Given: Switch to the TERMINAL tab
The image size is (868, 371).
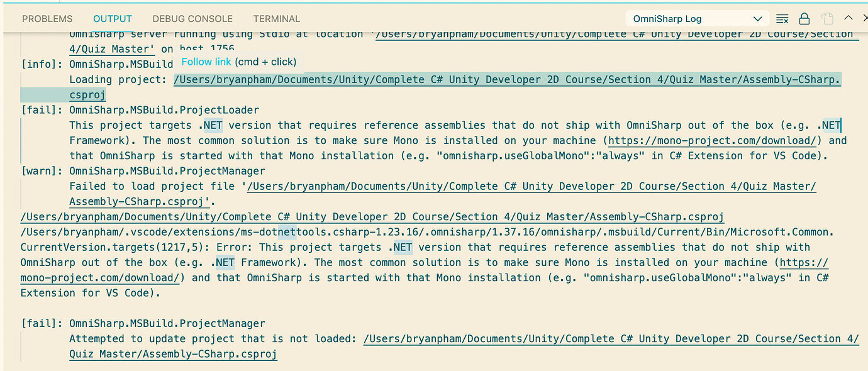Looking at the screenshot, I should click(x=276, y=19).
